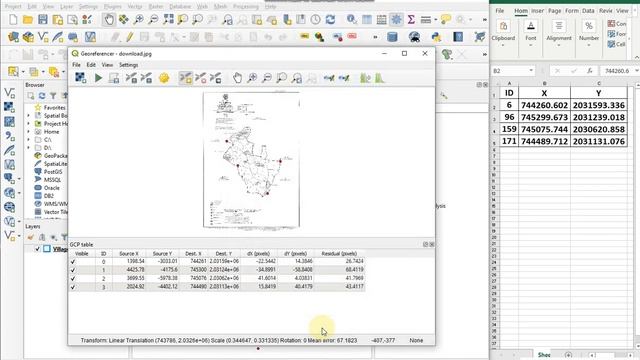Image resolution: width=640 pixels, height=360 pixels.
Task: Select Village layer in Layers panel
Action: (60, 249)
